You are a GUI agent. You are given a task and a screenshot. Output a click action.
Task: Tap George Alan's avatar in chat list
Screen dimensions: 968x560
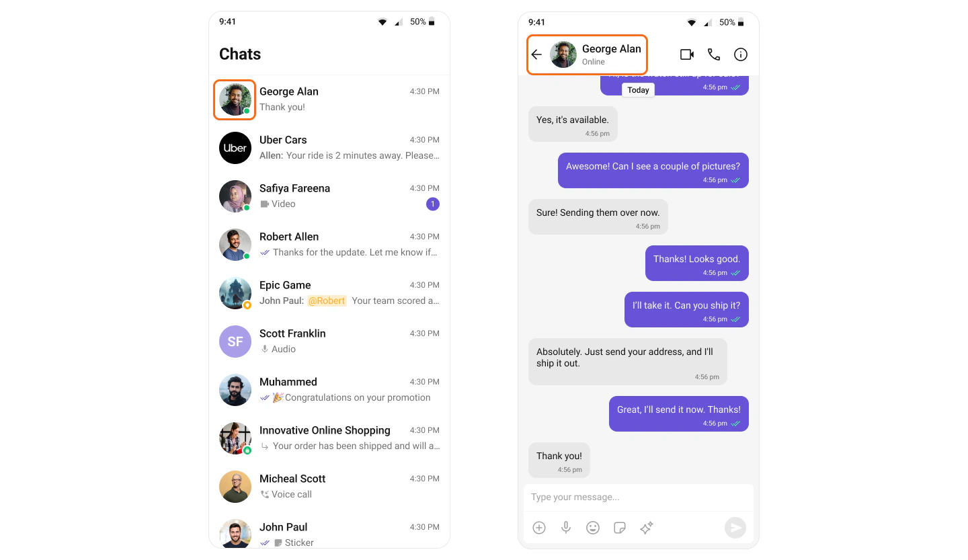[235, 99]
